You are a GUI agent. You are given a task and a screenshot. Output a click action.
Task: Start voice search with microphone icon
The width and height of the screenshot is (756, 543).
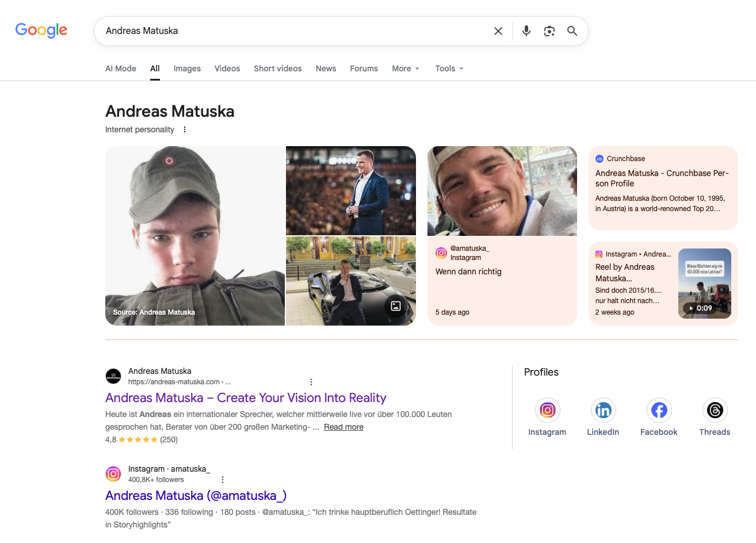[x=526, y=31]
